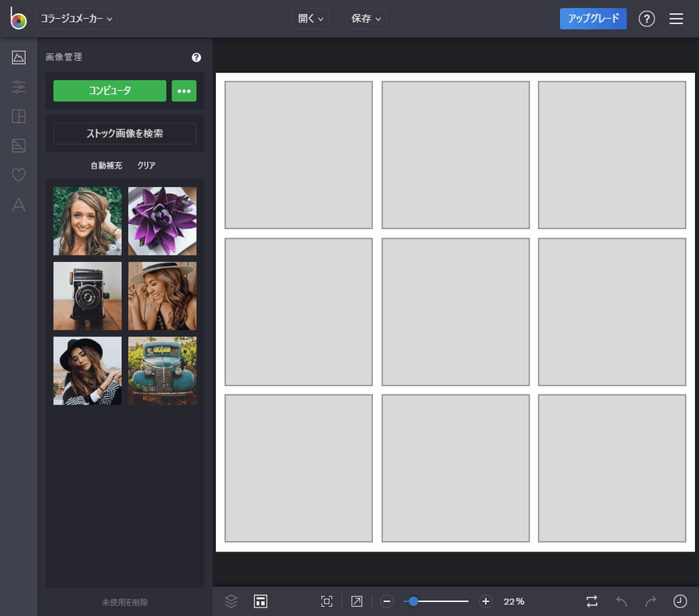Open the 保存 dropdown menu
The image size is (699, 616).
pos(366,19)
